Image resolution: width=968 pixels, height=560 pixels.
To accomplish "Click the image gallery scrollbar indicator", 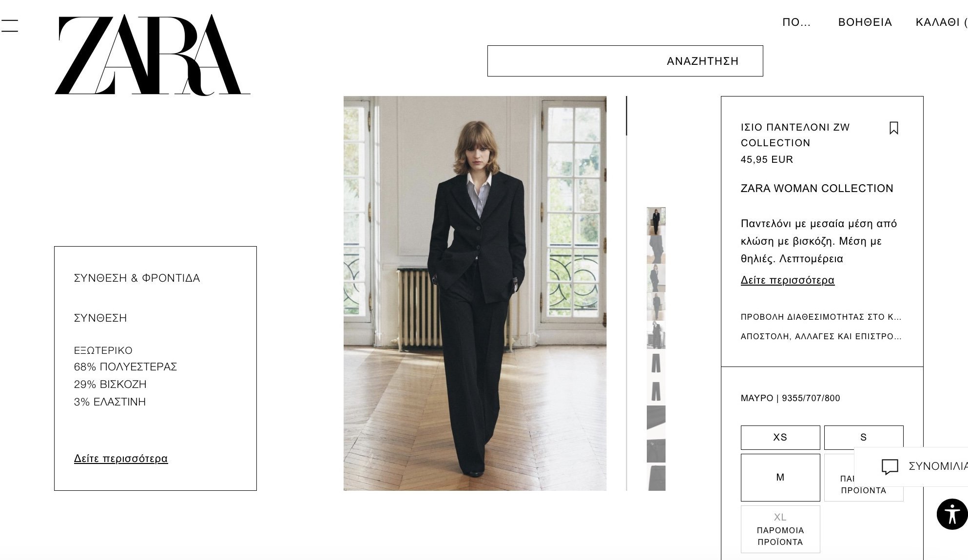I will click(x=626, y=116).
